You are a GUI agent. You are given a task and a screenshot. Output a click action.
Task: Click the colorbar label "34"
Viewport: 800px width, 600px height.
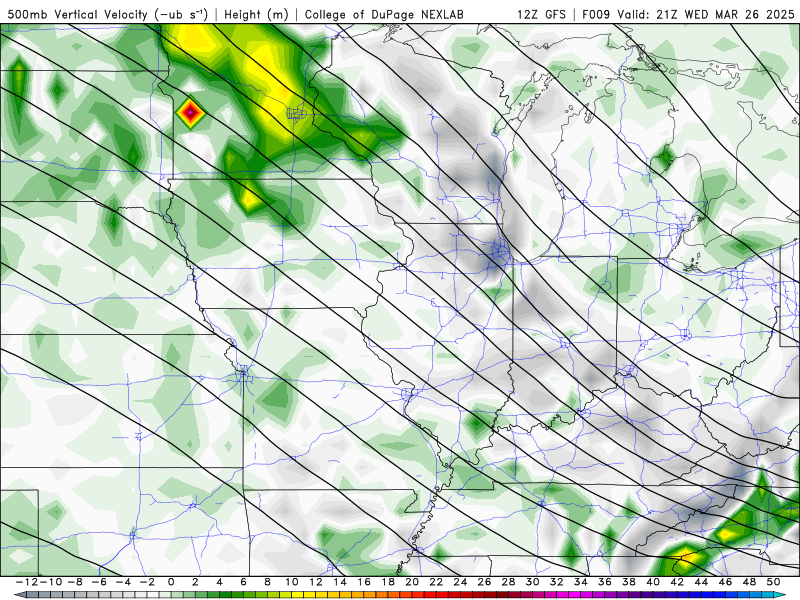pos(581,582)
